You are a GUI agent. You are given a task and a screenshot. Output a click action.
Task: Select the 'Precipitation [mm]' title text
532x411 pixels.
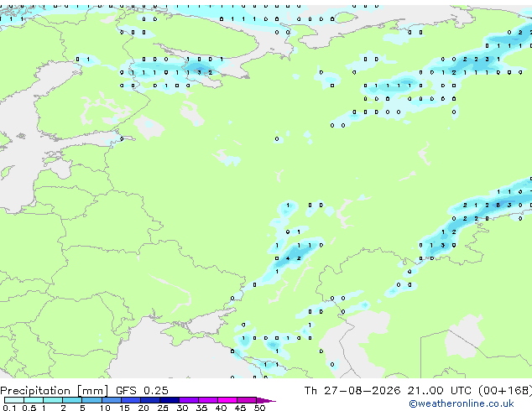click(55, 391)
